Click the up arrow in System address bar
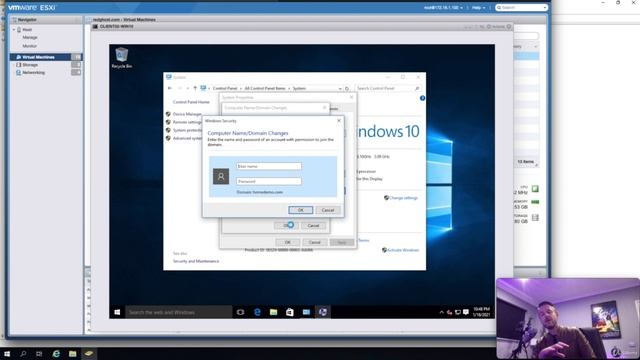Screen dimensions: 640x360 tap(195, 88)
